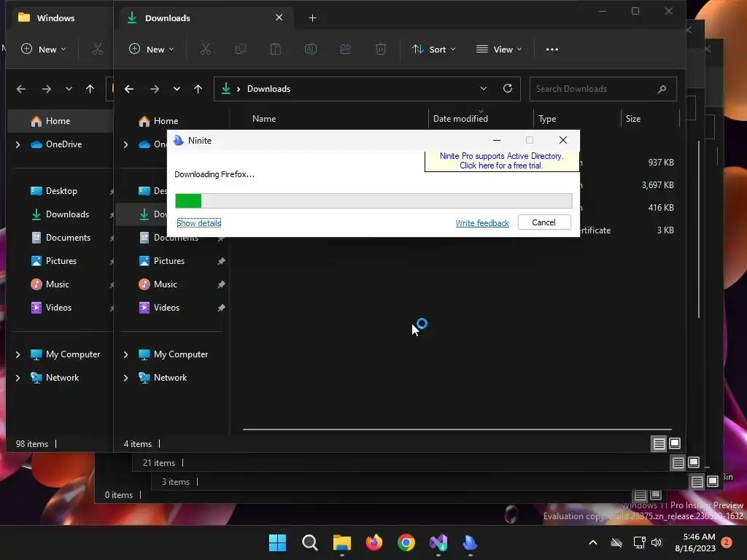Open clock and date in taskbar
The image size is (747, 560).
pos(695,542)
